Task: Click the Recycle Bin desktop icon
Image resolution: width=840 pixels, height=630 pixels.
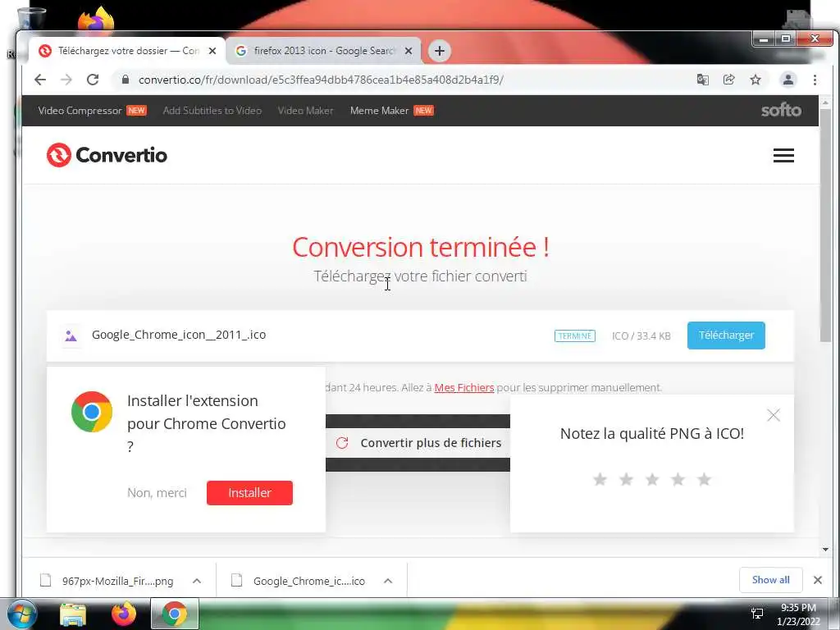Action: 32,19
